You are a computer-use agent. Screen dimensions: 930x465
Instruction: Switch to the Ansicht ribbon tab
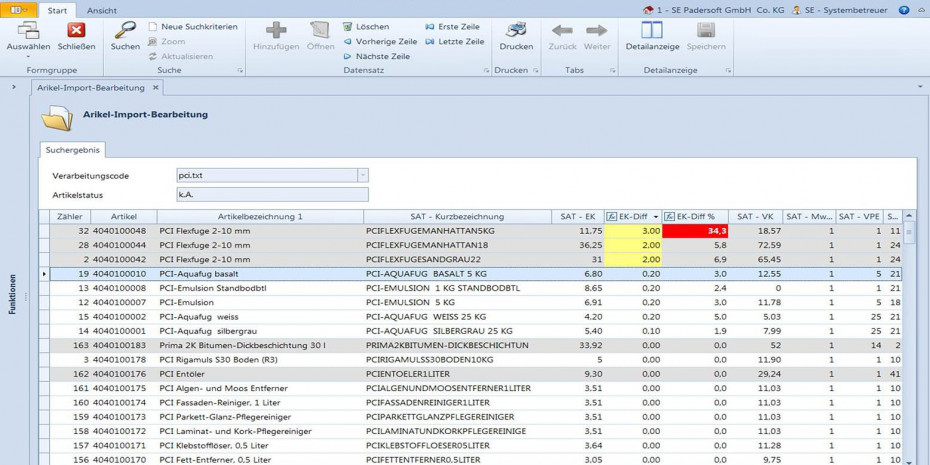pos(101,9)
